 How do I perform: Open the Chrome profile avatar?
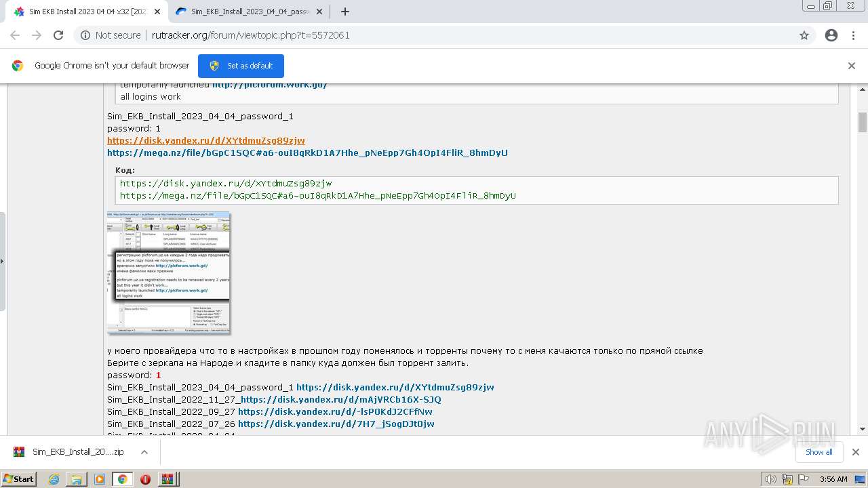pos(831,35)
